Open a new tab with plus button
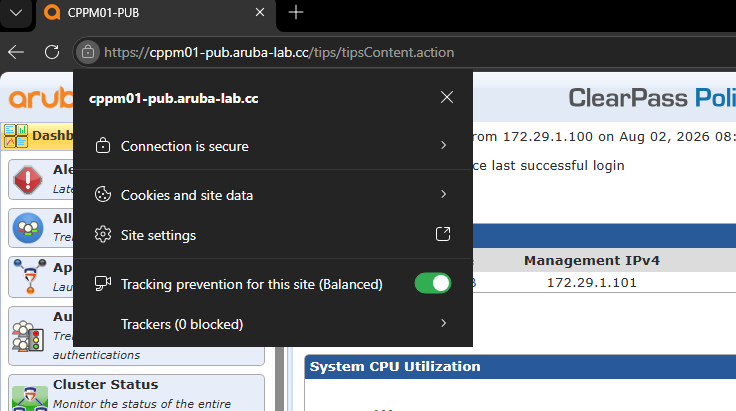Viewport: 736px width, 411px height. tap(296, 12)
